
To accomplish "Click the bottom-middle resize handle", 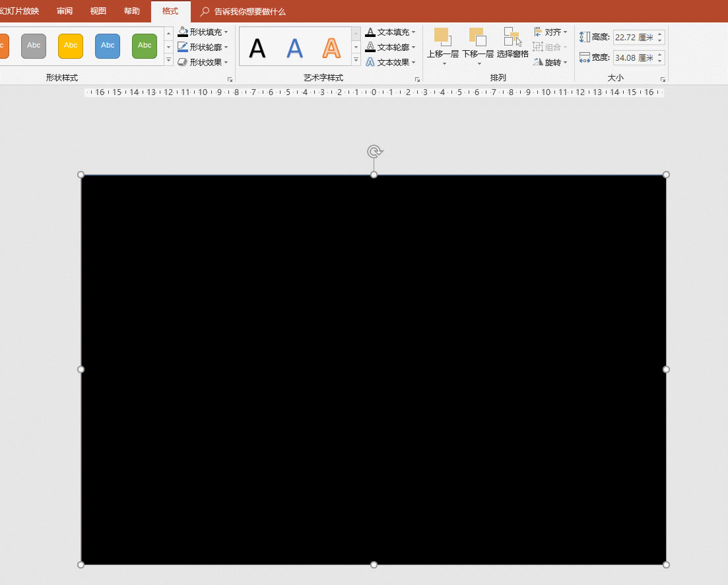I will click(x=374, y=565).
